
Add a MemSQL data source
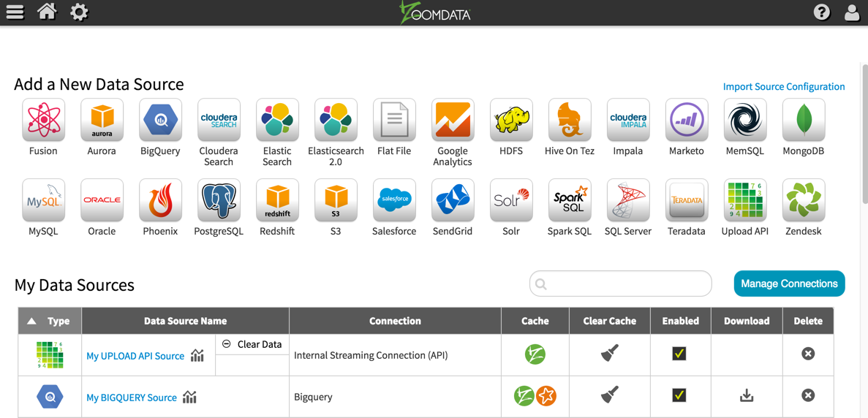tap(745, 120)
